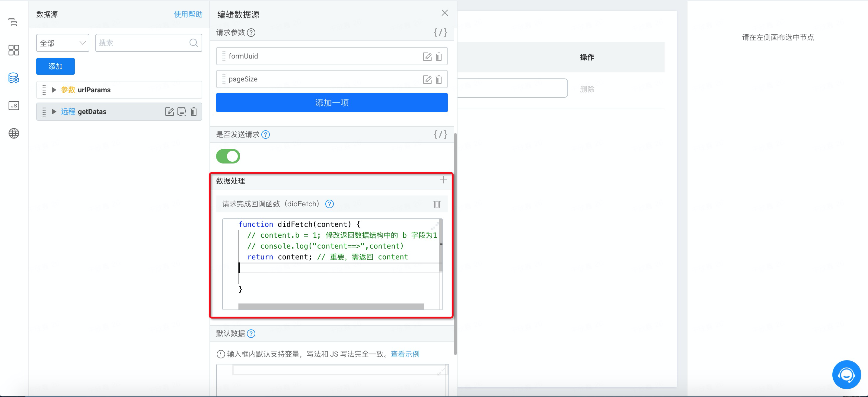Delete the getDatas data source
Screen dimensions: 868x397
(x=194, y=111)
